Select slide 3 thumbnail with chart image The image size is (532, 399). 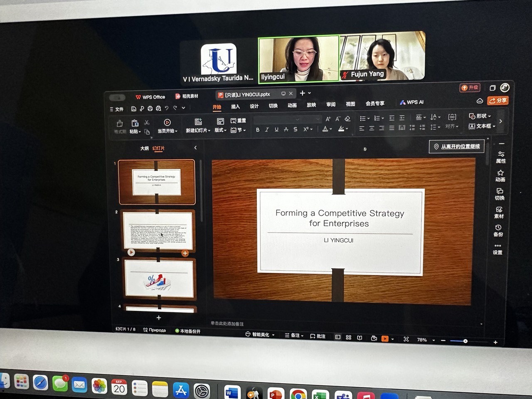[x=159, y=278]
